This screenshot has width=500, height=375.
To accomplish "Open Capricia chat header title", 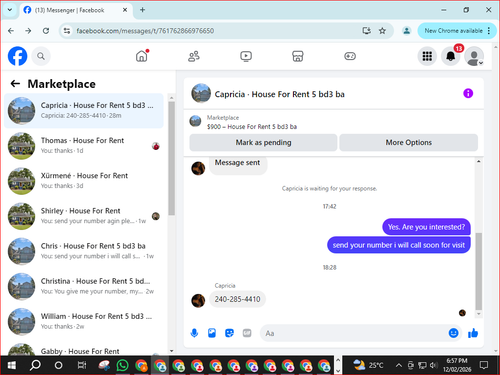I will click(279, 94).
